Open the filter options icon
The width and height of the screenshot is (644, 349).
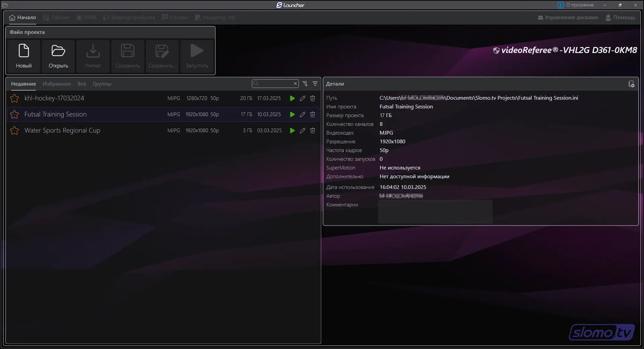coord(315,84)
